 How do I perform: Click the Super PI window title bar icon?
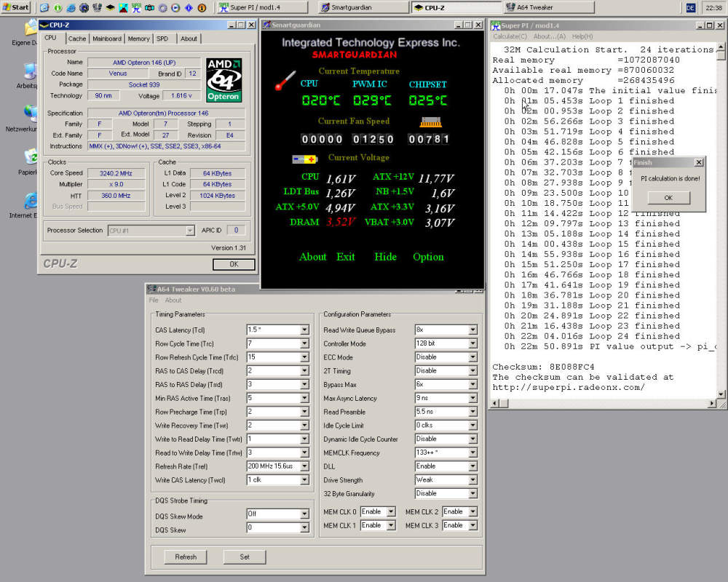[x=495, y=25]
